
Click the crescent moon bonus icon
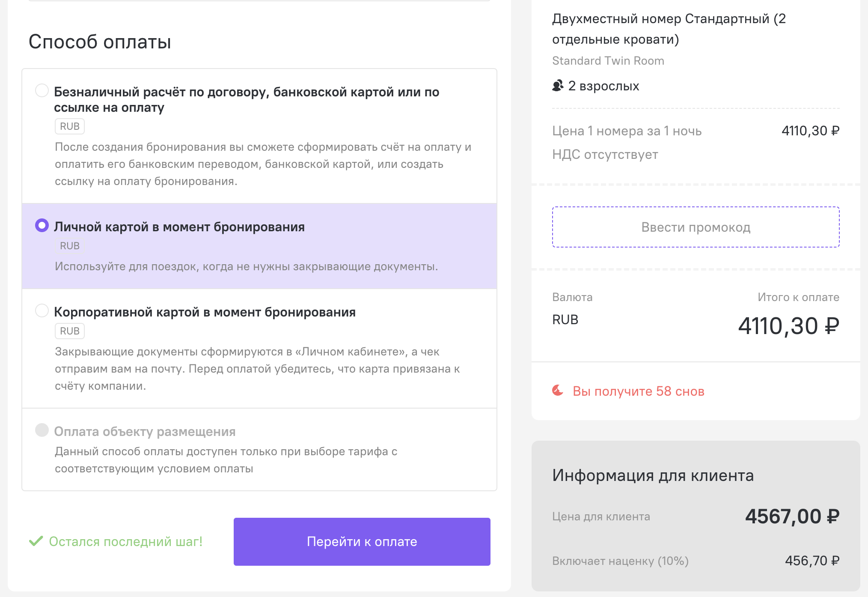(x=558, y=391)
